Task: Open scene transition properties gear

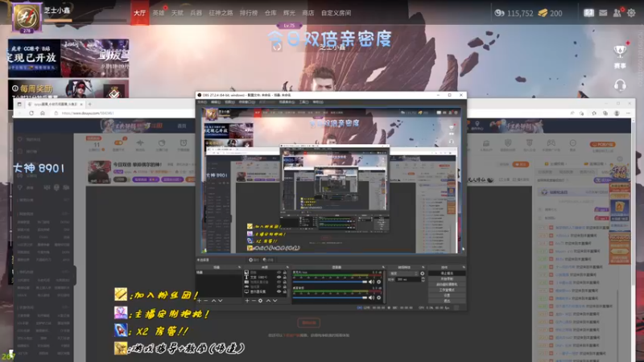Action: pyautogui.click(x=422, y=274)
